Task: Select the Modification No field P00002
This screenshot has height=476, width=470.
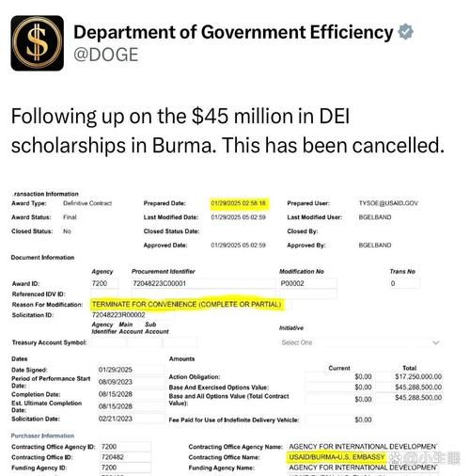Action: 307,283
